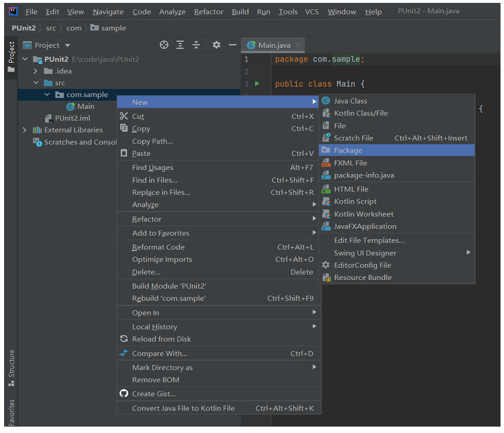
Task: Click com in the breadcrumb bar
Action: click(x=74, y=29)
